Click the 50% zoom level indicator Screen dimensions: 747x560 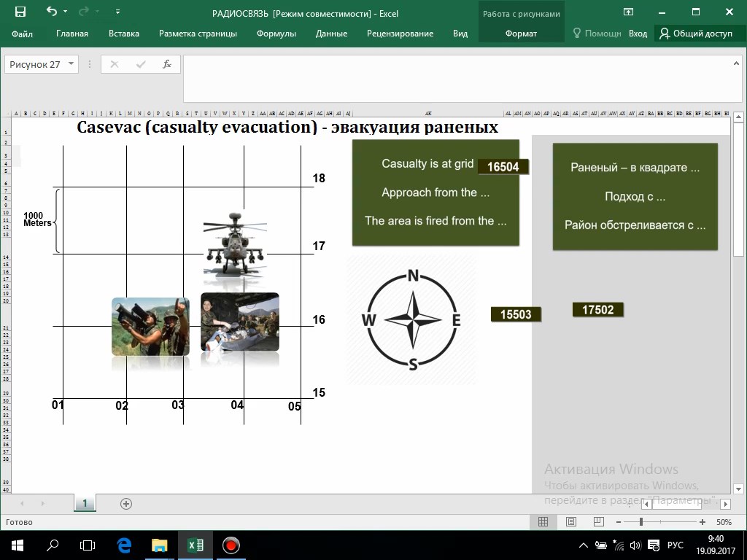[724, 522]
